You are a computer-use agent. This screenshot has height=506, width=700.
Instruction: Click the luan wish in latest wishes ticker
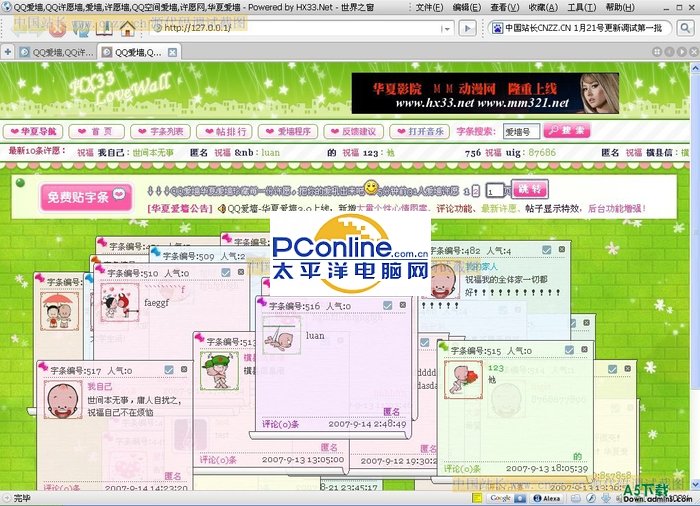[x=270, y=153]
